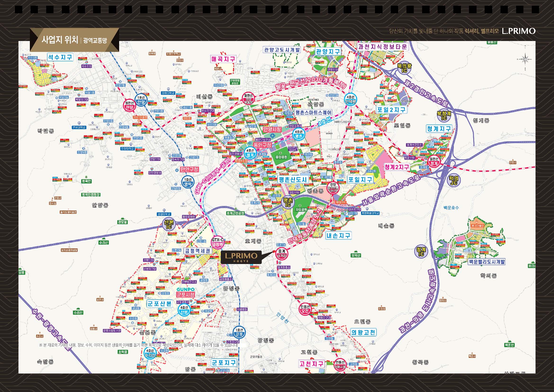Click the 군포시청 city hall label
Viewport: 554px width, 392px height.
[x=185, y=295]
